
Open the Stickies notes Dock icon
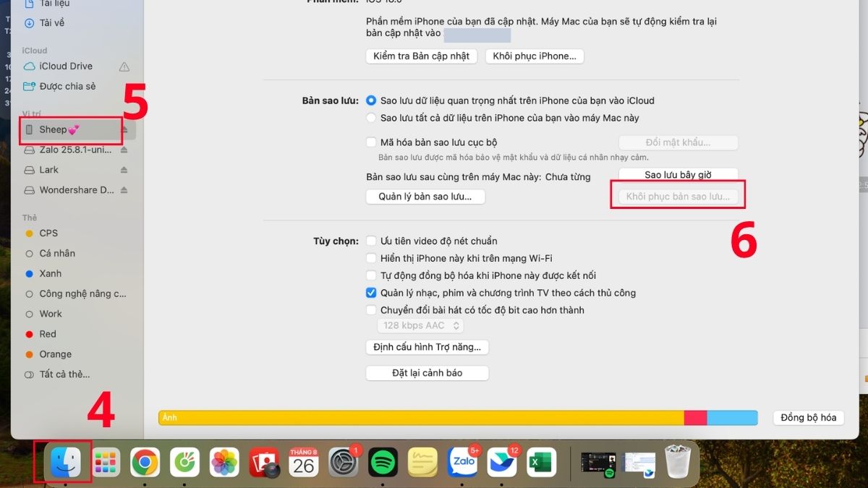point(422,462)
